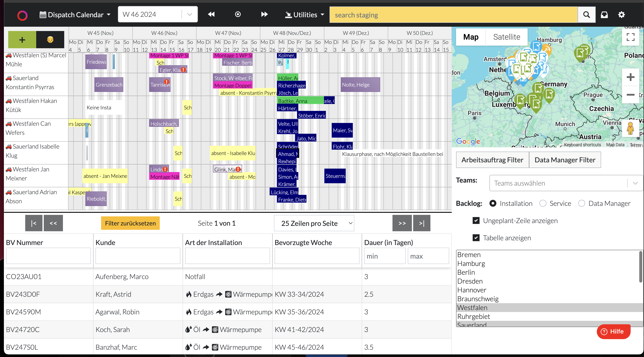Click the warning icon on Tanriseve event
644x357 pixels.
(x=167, y=82)
